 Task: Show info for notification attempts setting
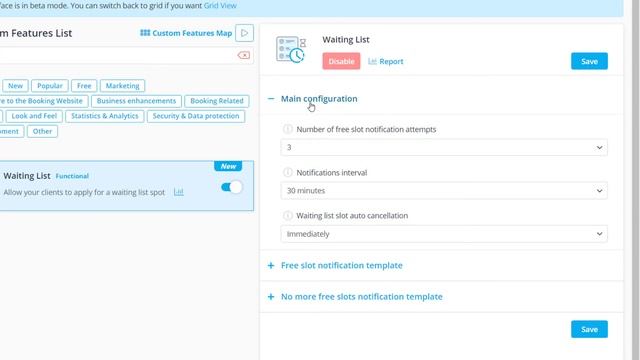[288, 129]
